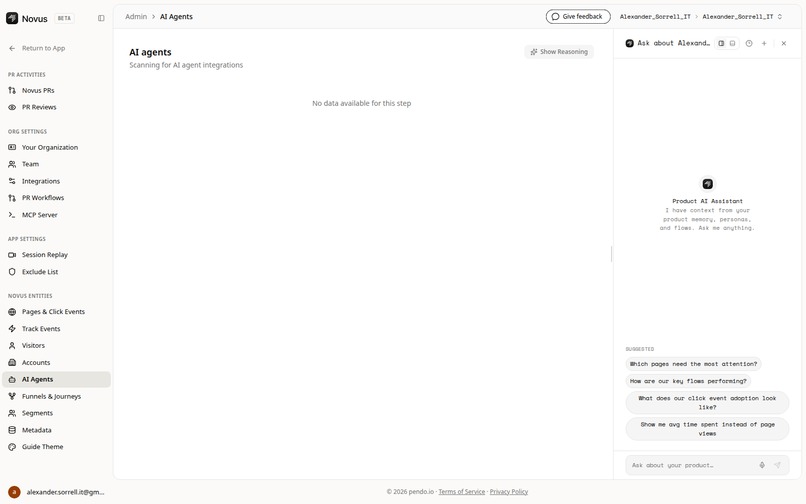Click the Return to App arrow icon
This screenshot has height=504, width=806.
12,48
